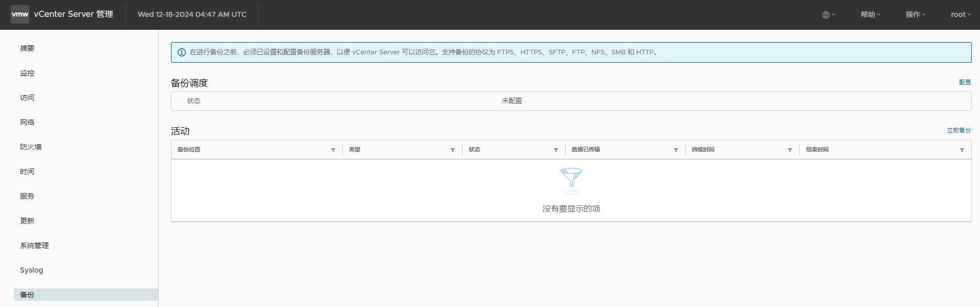Open filter for the 类型 column
This screenshot has width=980, height=307.
pos(453,150)
